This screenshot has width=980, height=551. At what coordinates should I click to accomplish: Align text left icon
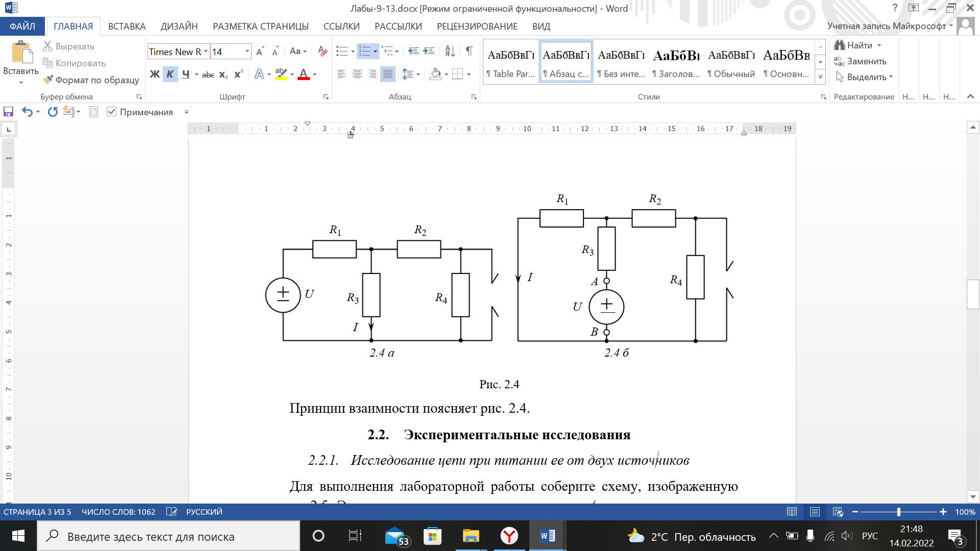coord(341,74)
